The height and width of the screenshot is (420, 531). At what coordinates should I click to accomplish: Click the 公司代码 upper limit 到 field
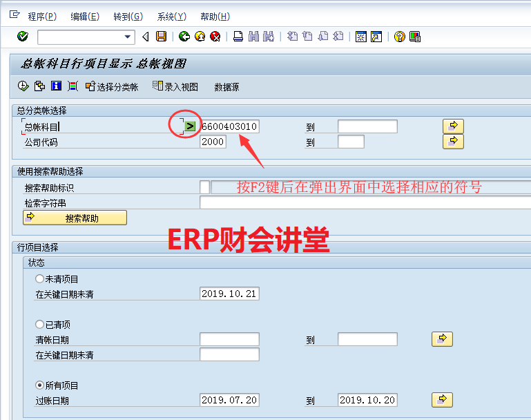(351, 142)
